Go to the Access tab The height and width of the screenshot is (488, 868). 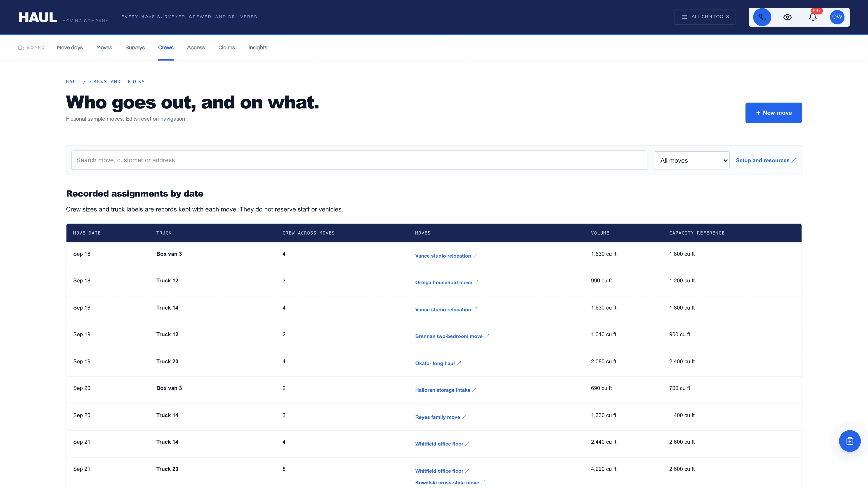tap(196, 47)
